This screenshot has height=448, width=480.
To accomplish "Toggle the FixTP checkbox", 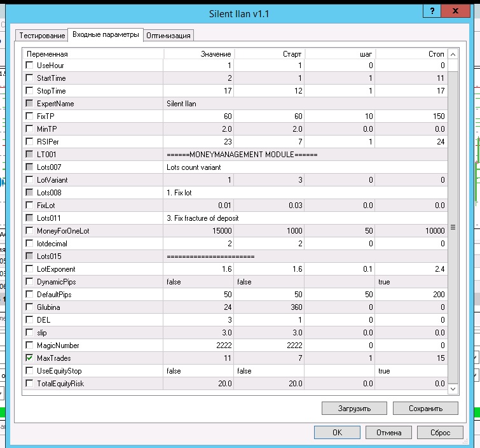I will (29, 116).
